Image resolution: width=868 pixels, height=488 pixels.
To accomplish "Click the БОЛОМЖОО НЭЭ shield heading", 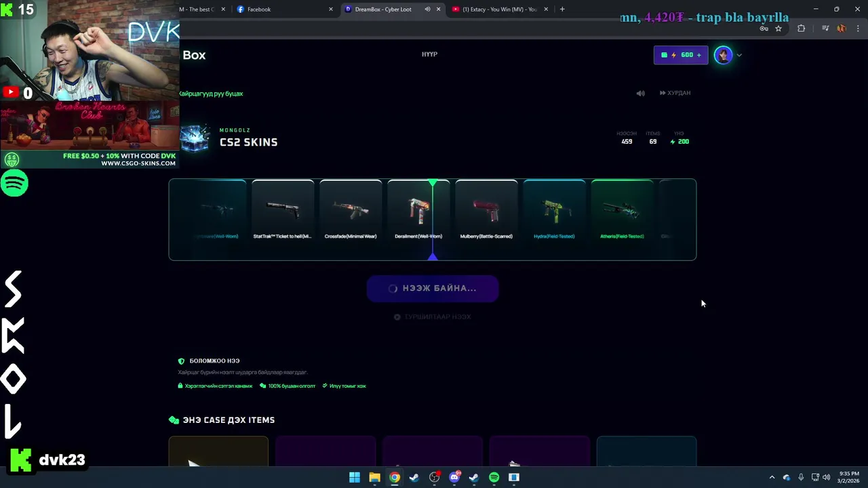I will tap(209, 361).
